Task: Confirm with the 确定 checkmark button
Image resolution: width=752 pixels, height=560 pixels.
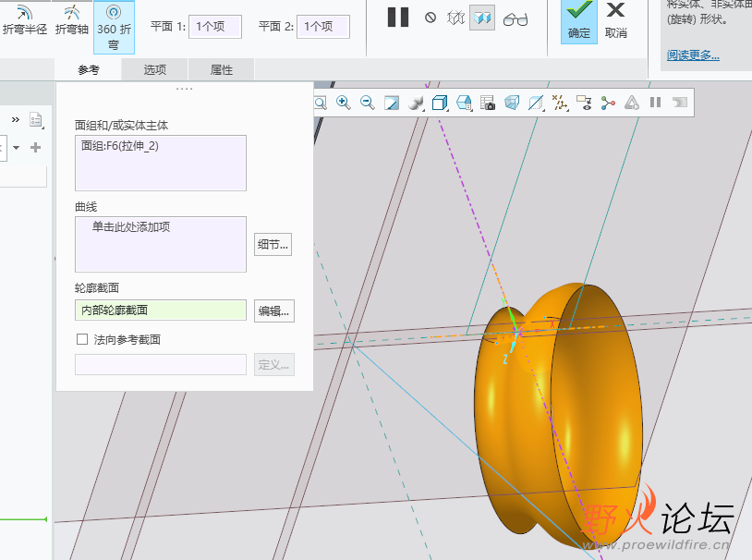Action: (579, 21)
